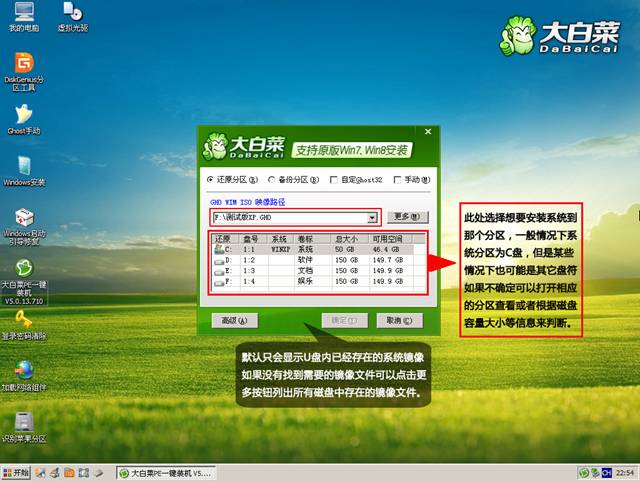
Task: Open the 我的电脑 desktop icon
Action: pos(23,13)
